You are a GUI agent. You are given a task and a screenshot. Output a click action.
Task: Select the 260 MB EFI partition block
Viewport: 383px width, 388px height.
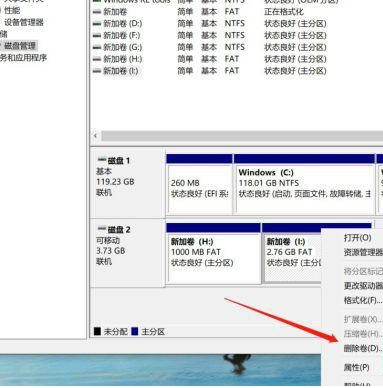point(199,184)
